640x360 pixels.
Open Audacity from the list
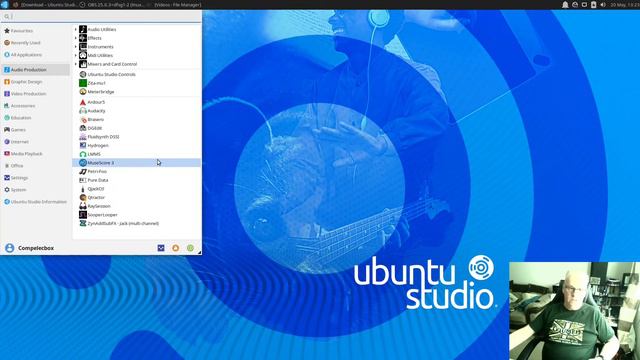click(x=137, y=111)
